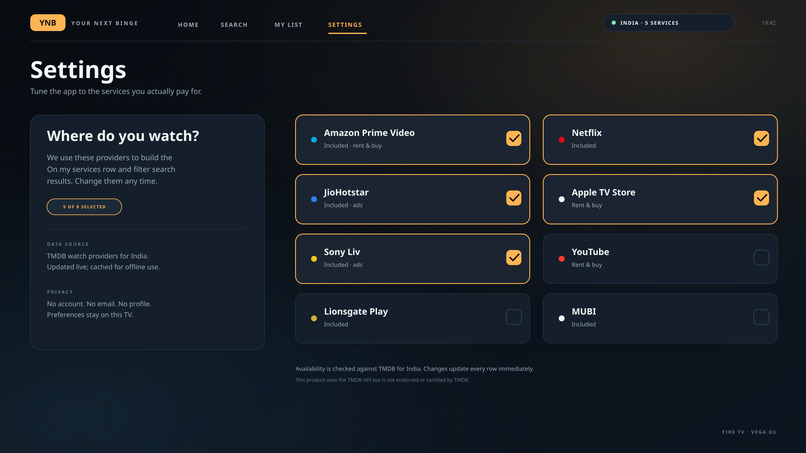Uncheck the Netflix checkbox
The height and width of the screenshot is (453, 806).
761,138
